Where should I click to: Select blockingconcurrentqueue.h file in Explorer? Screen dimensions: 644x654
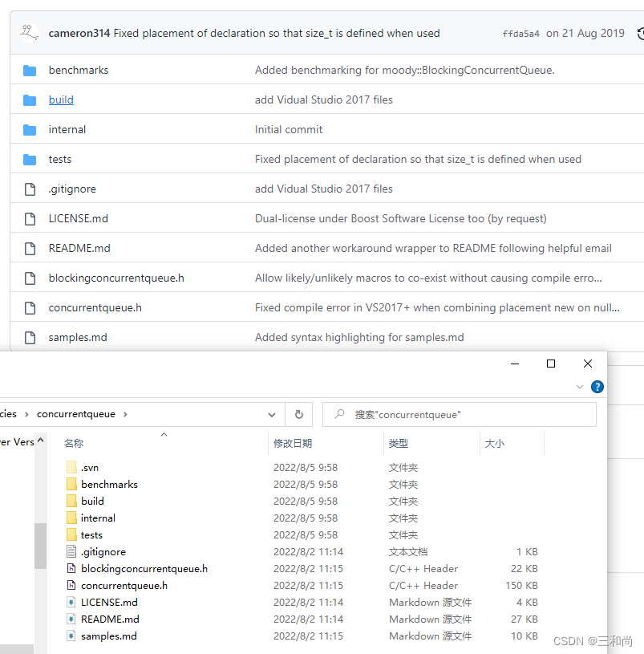(x=144, y=569)
